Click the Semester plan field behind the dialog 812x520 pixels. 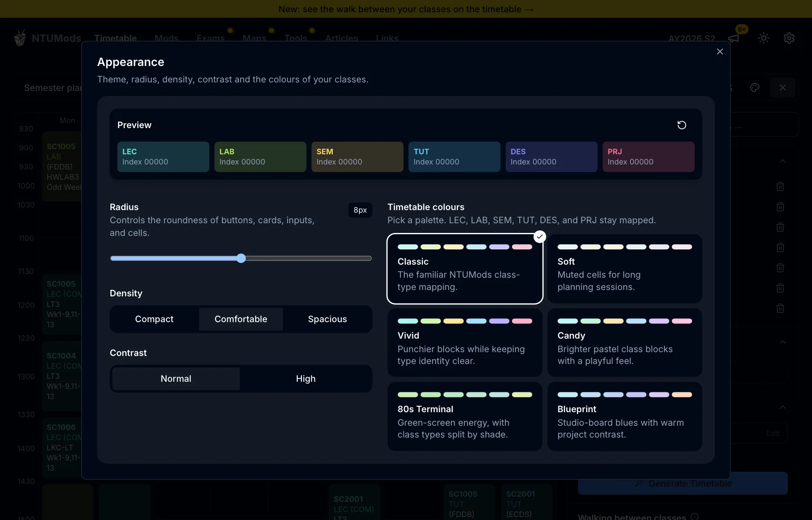point(52,88)
